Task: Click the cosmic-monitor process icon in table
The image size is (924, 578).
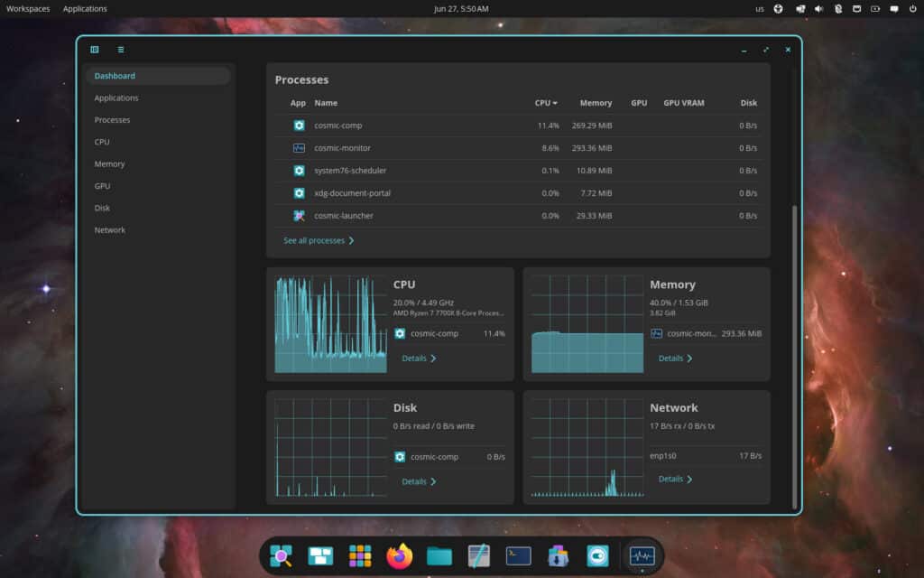Action: [300, 148]
